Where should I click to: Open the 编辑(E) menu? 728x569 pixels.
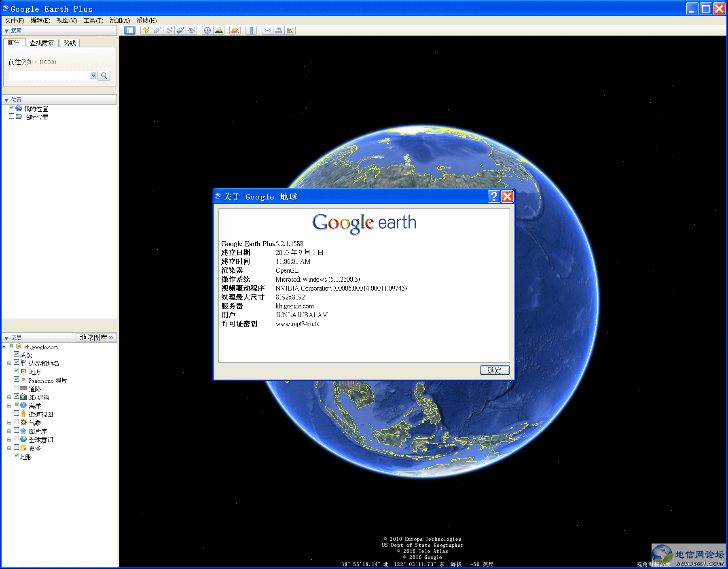(x=40, y=20)
